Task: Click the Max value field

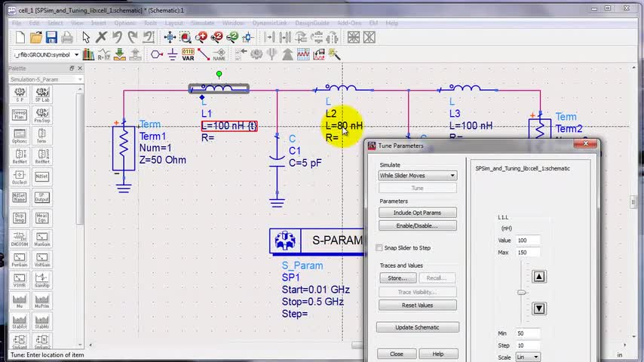Action: (528, 253)
